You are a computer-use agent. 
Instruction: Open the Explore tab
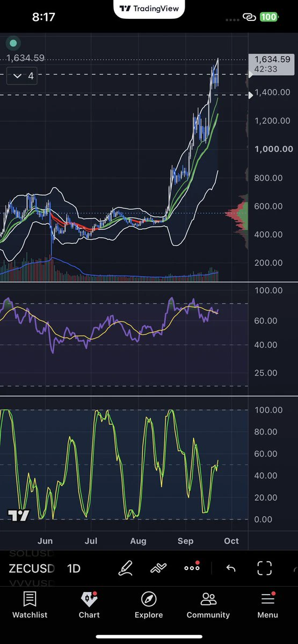coord(149,605)
